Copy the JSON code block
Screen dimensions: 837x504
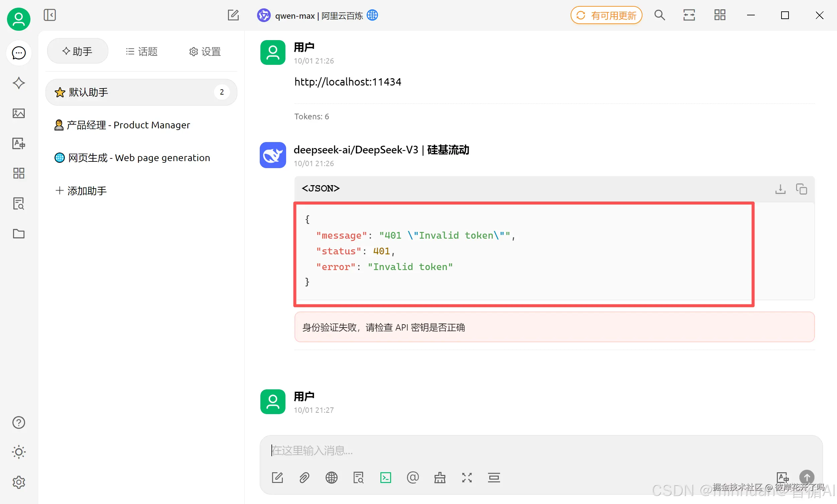click(801, 189)
